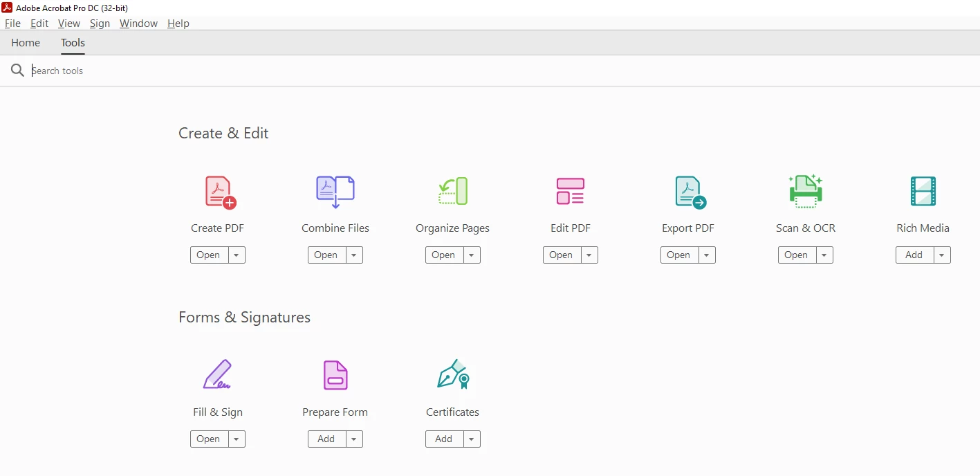Expand the Export PDF Open dropdown arrow

tap(707, 255)
